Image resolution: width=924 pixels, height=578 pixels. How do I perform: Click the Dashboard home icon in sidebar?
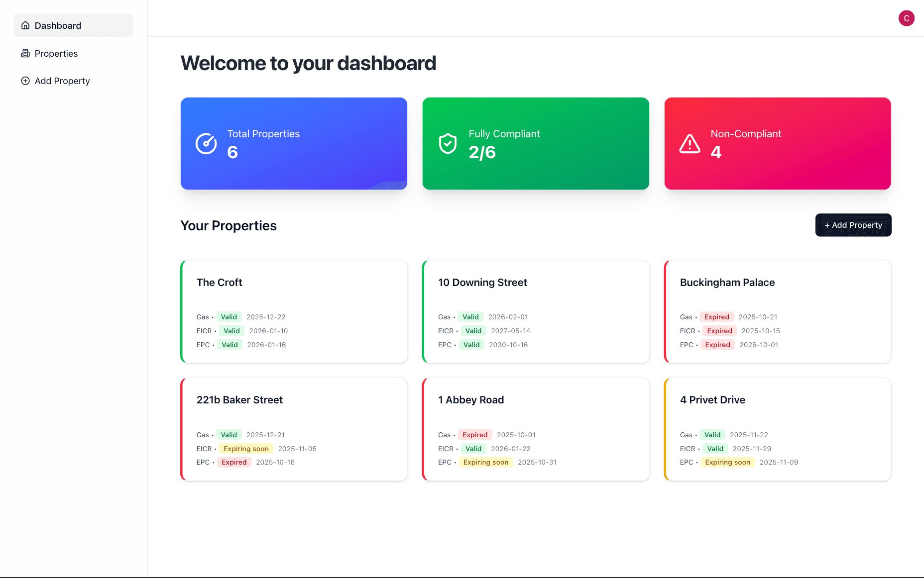[x=25, y=25]
